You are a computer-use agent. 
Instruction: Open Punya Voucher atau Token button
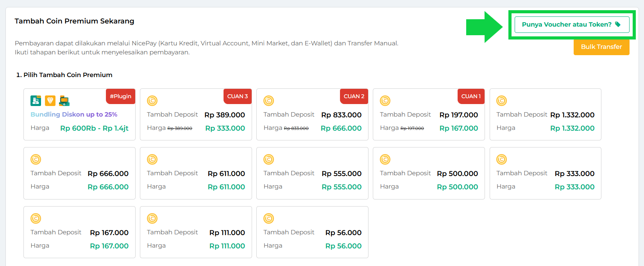click(x=572, y=24)
